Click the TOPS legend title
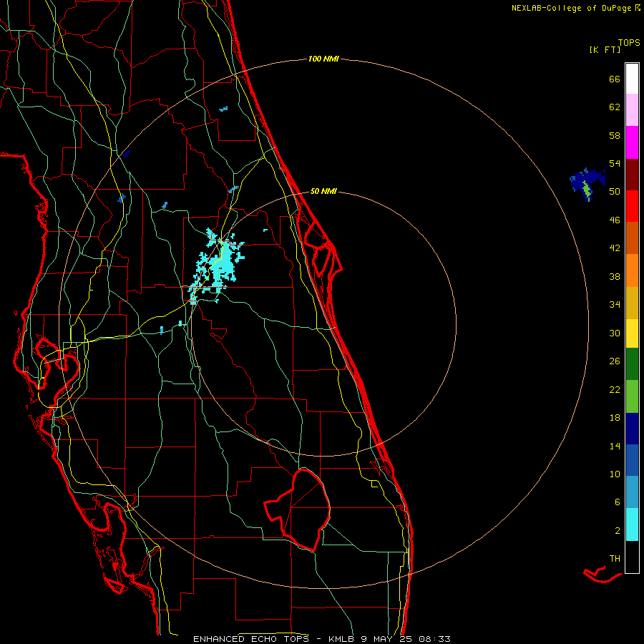This screenshot has height=644, width=644. [629, 42]
